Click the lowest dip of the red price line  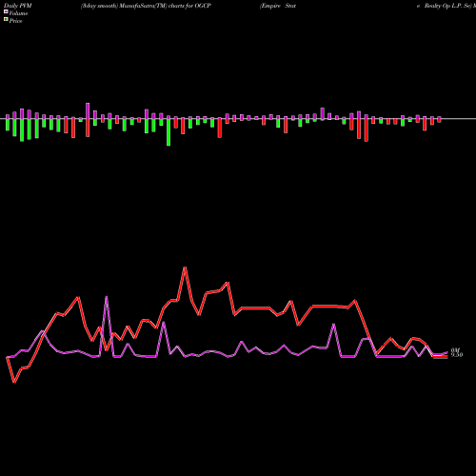point(14,382)
